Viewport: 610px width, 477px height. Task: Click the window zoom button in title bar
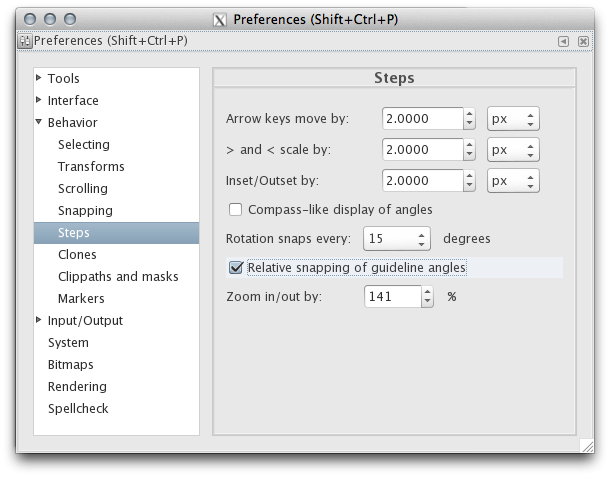70,19
